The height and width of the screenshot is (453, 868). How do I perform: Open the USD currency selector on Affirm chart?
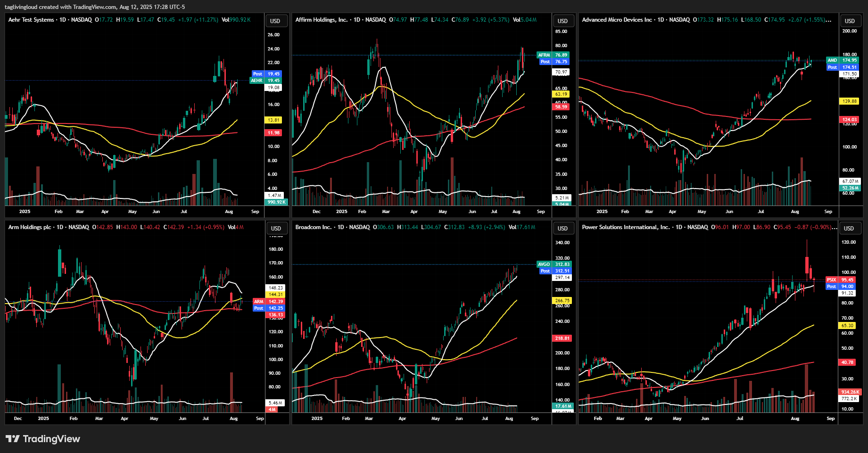562,21
